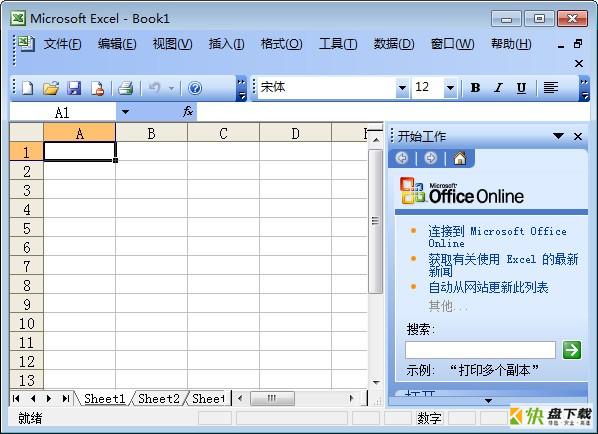Open the 帮助(H) menu
The height and width of the screenshot is (434, 598).
point(511,44)
